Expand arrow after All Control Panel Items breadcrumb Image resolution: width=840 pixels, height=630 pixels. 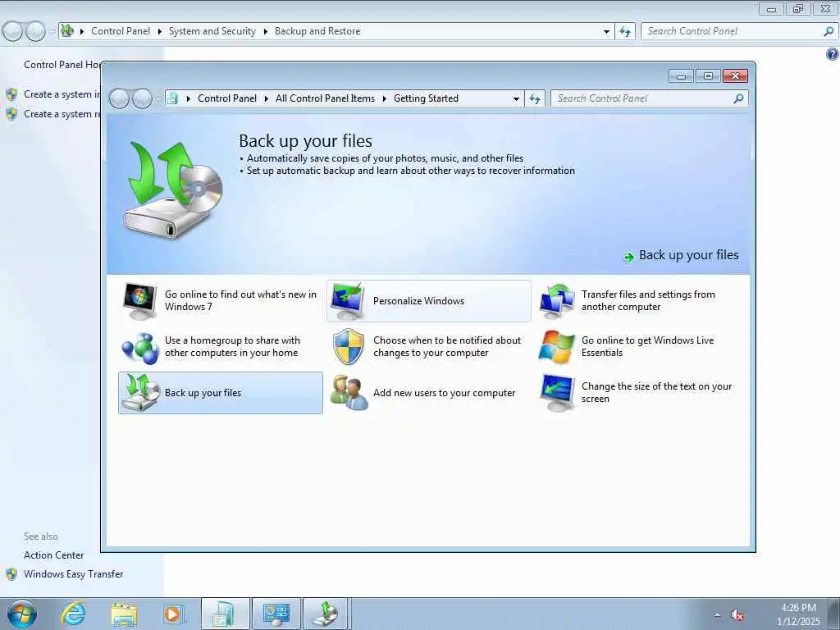385,98
